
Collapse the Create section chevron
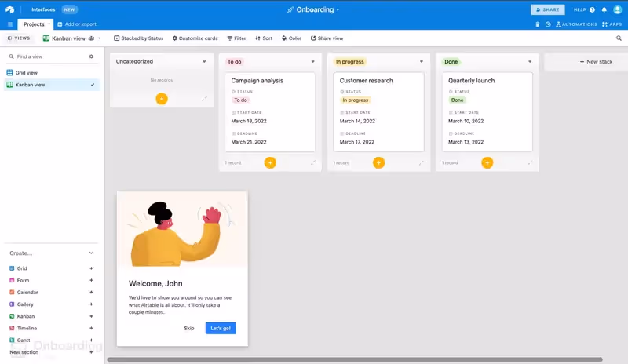[91, 253]
